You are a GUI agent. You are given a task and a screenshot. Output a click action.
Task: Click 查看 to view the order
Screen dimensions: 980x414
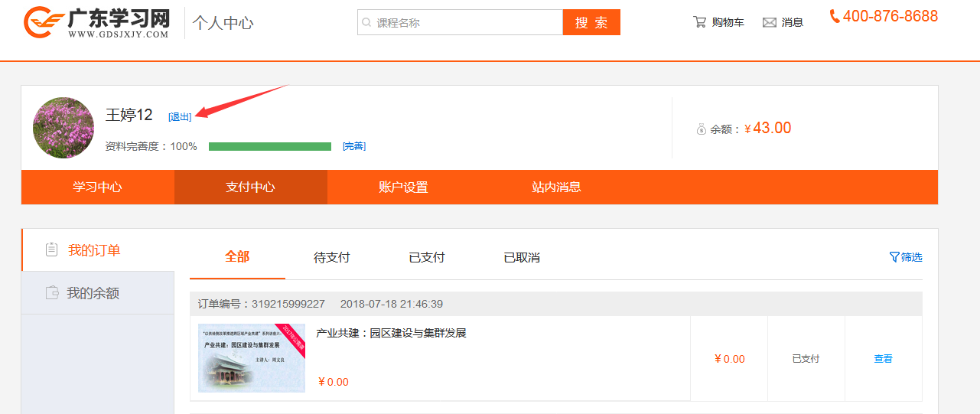click(x=883, y=358)
